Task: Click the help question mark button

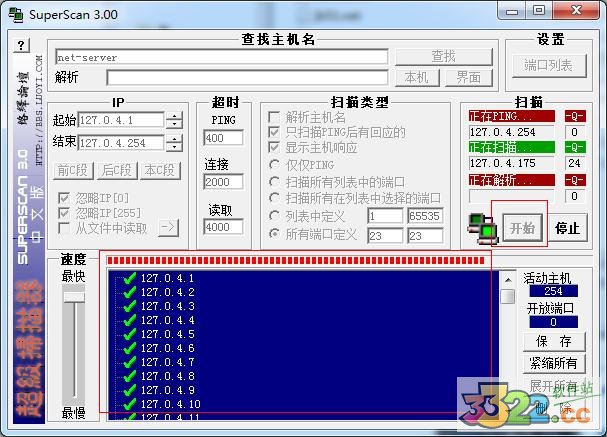Action: (21, 46)
